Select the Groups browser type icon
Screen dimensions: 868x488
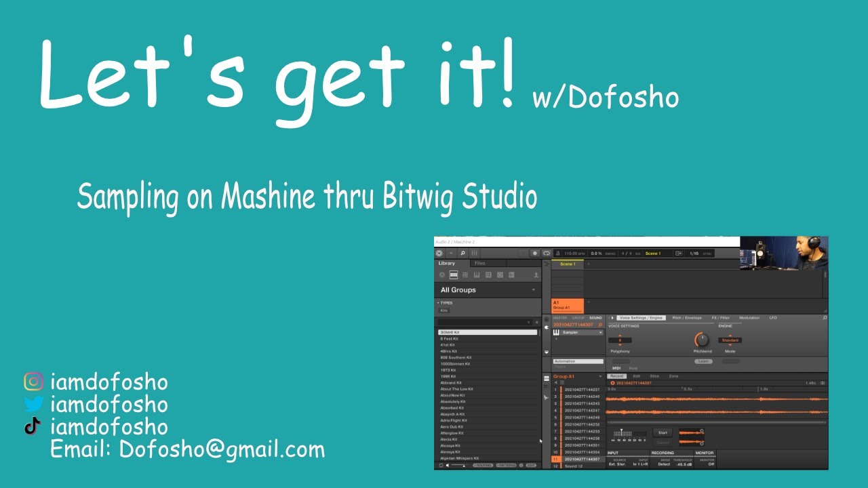[x=454, y=275]
